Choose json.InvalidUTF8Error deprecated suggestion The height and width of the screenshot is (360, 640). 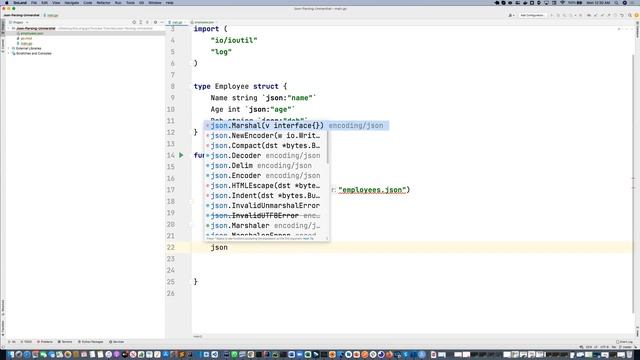point(266,216)
